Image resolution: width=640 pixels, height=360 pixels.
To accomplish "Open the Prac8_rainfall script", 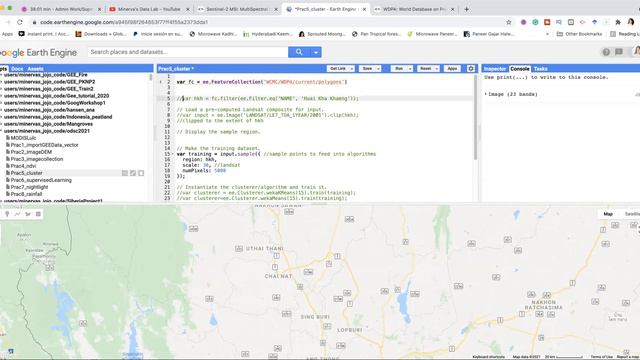I will click(x=27, y=194).
